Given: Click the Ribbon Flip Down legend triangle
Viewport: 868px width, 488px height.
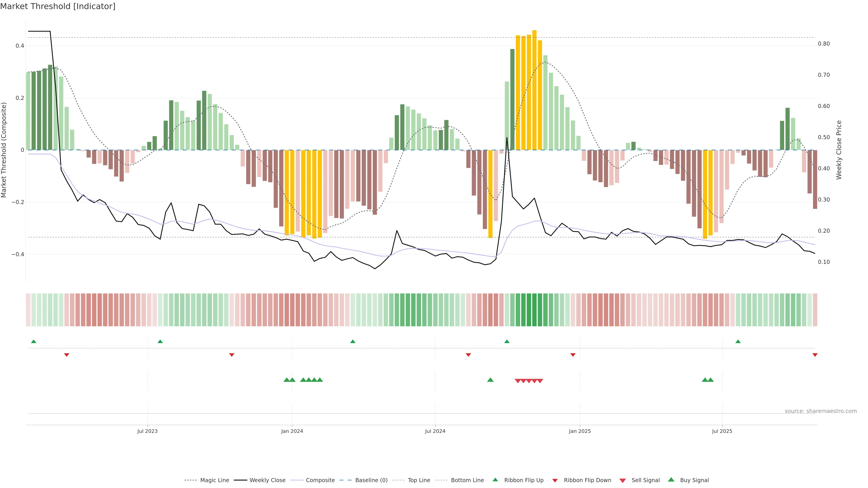Looking at the screenshot, I should (555, 481).
